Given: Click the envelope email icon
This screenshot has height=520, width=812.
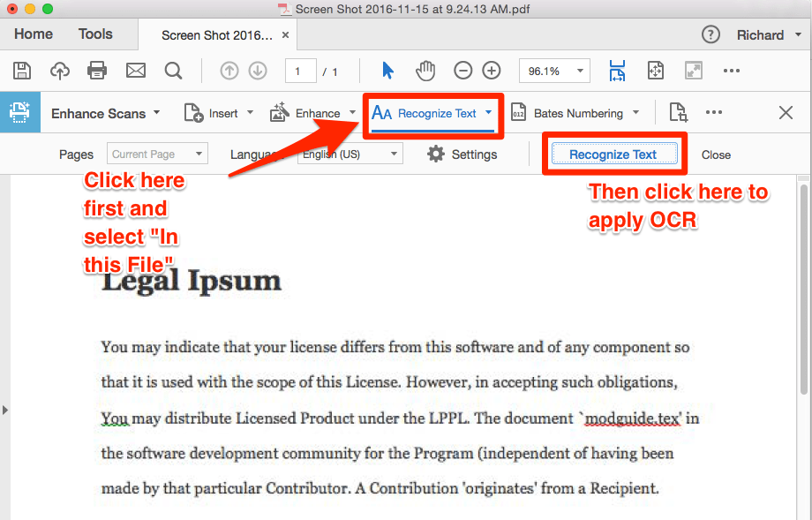Looking at the screenshot, I should (x=136, y=71).
